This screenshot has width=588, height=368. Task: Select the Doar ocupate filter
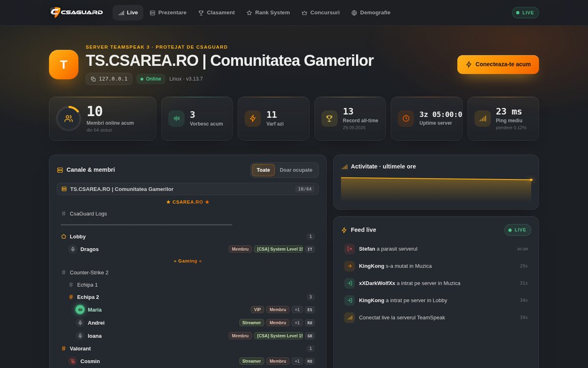(296, 170)
